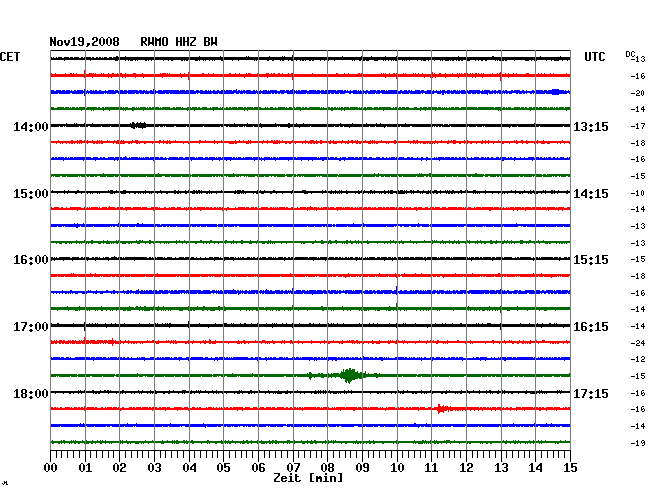This screenshot has height=494, width=650.
Task: Select the 17:00 CET time label
Action: pyautogui.click(x=31, y=327)
